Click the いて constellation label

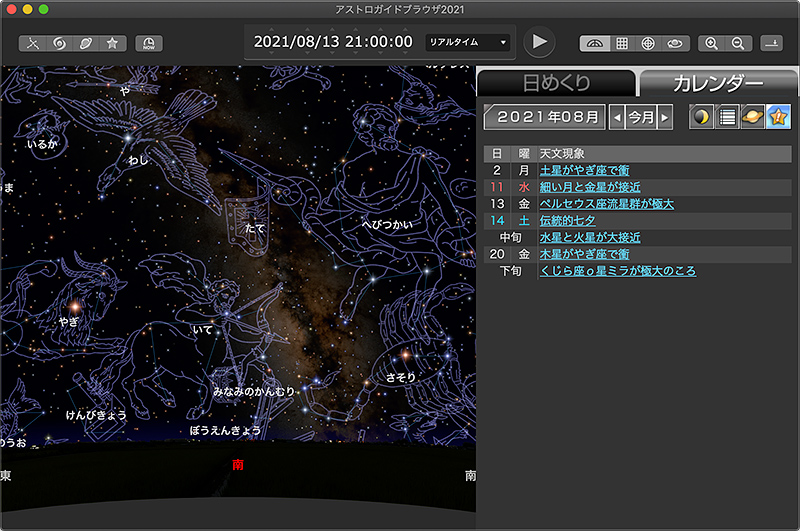(x=203, y=330)
